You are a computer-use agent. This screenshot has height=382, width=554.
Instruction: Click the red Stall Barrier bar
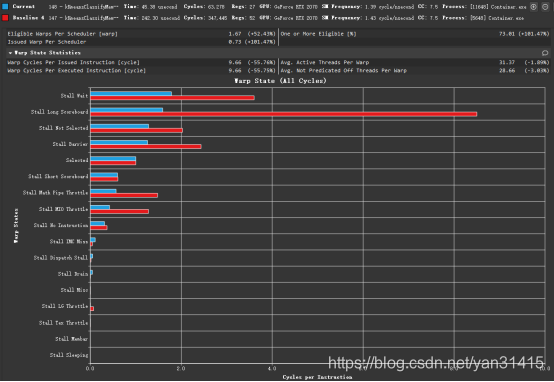tap(146, 146)
